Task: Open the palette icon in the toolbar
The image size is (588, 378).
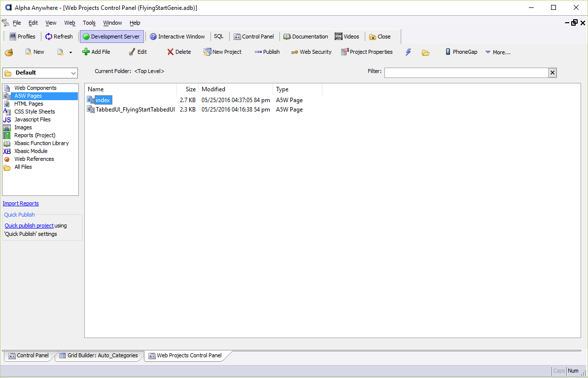Action: point(8,52)
